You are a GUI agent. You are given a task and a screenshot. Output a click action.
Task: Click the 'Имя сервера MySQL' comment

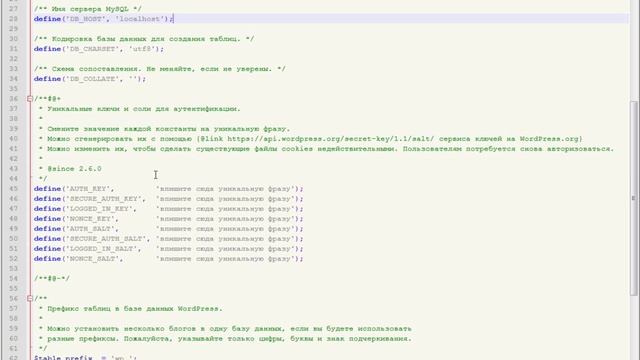(88, 9)
